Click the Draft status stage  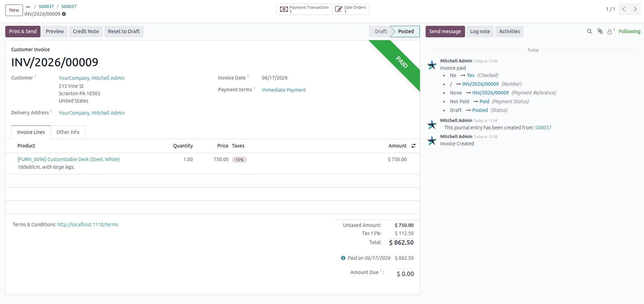coord(380,31)
